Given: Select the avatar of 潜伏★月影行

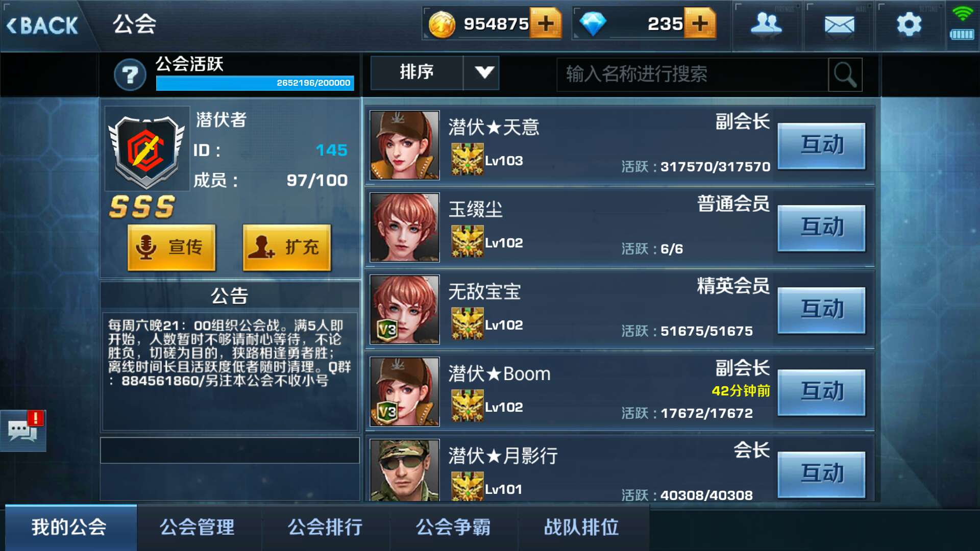Looking at the screenshot, I should [x=404, y=470].
